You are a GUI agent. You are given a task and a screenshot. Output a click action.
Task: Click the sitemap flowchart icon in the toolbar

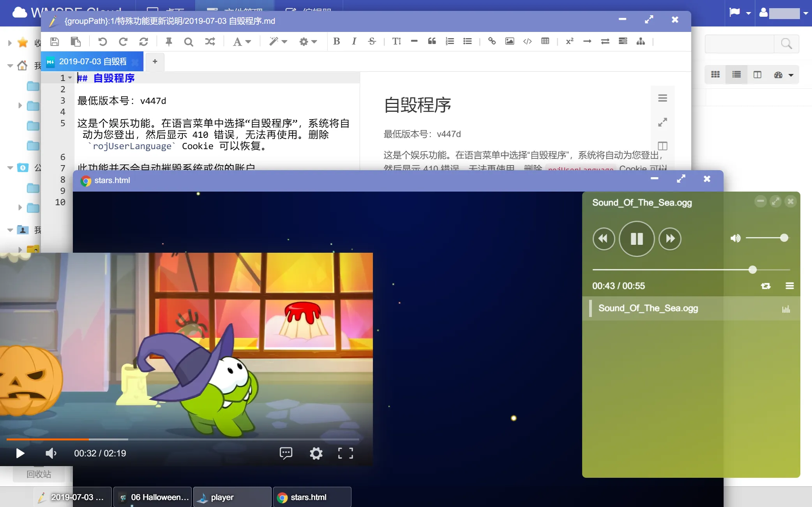click(641, 41)
